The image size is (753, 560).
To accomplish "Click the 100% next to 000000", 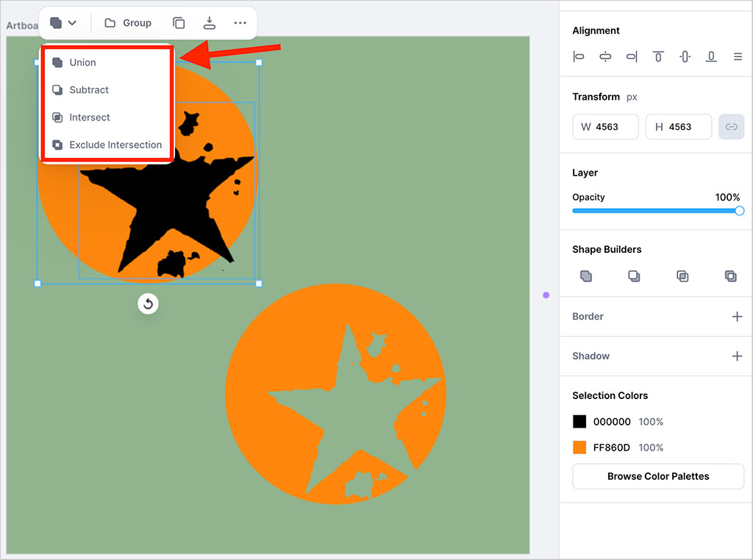I will 651,422.
